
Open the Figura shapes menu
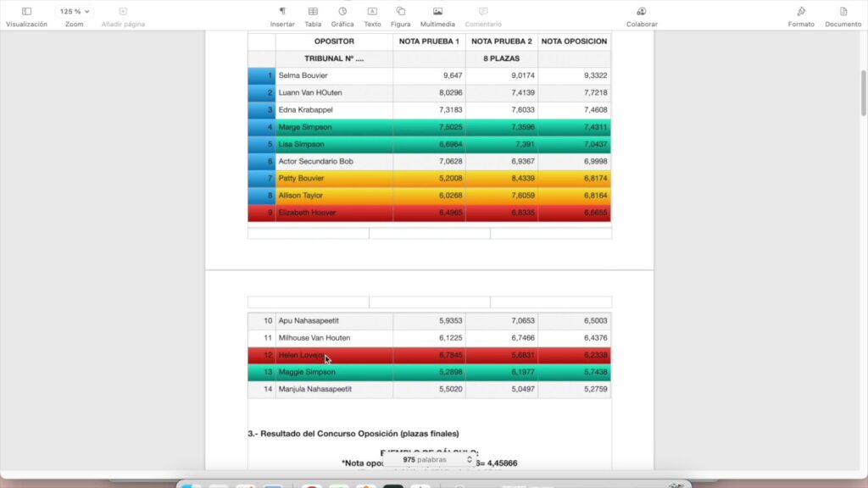[x=400, y=17]
